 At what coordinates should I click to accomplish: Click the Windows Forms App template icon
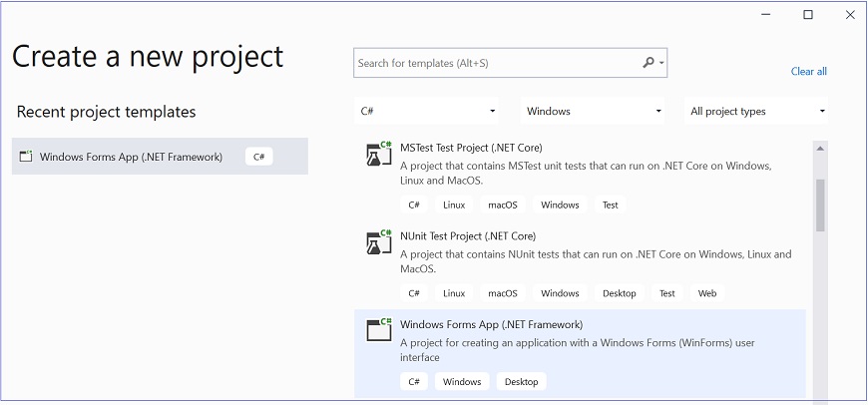(x=378, y=329)
